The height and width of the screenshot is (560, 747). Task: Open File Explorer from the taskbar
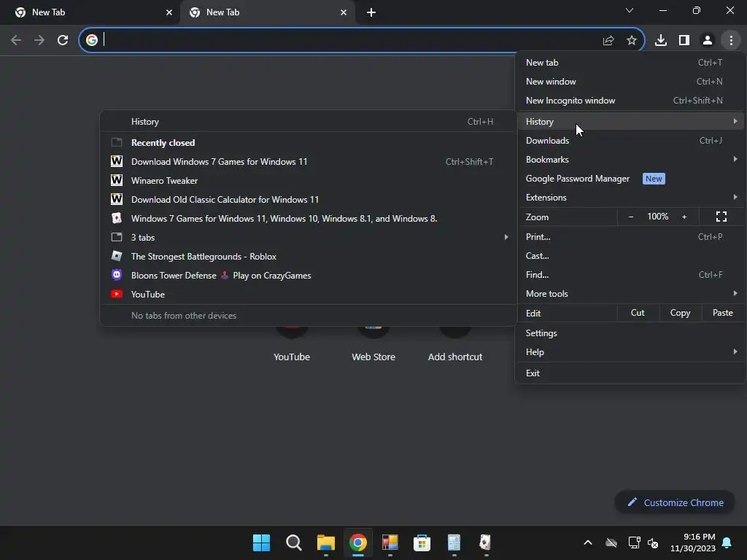click(x=326, y=542)
